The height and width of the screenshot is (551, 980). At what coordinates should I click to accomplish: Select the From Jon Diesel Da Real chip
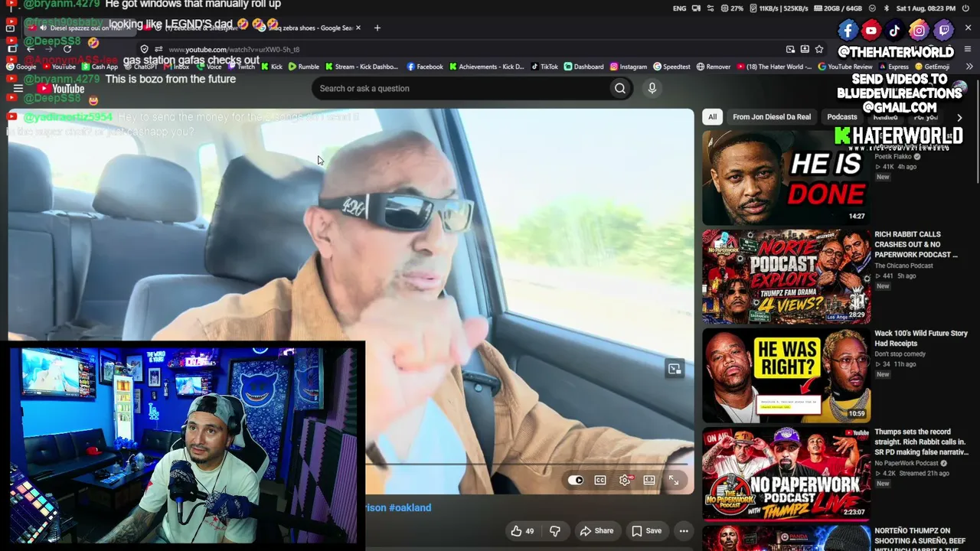click(x=772, y=117)
